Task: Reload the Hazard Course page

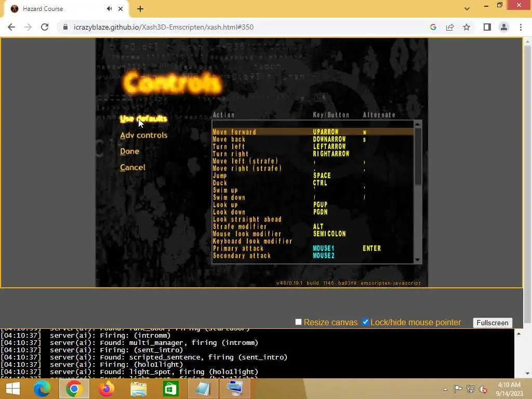Action: pos(45,27)
